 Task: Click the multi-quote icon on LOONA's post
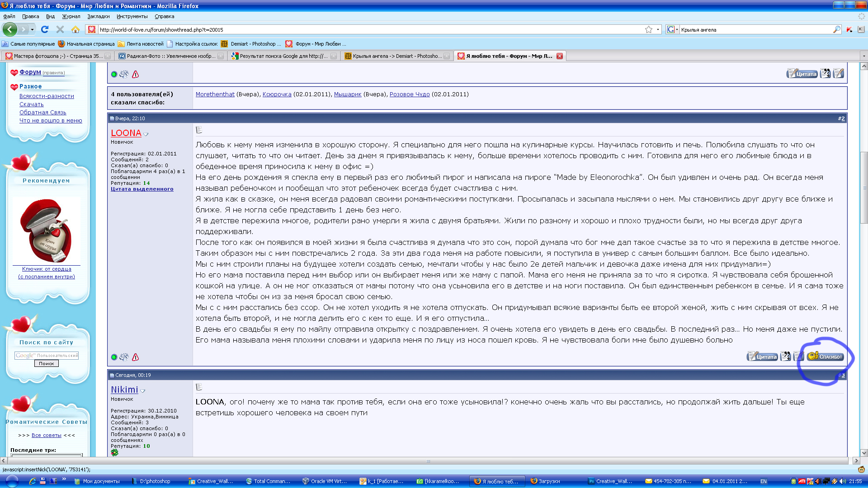pos(786,357)
